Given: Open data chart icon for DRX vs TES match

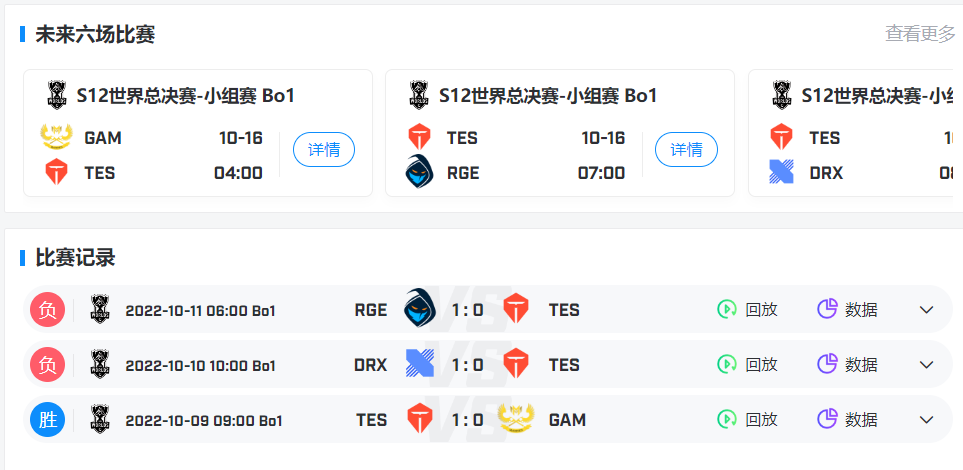Looking at the screenshot, I should pyautogui.click(x=827, y=364).
